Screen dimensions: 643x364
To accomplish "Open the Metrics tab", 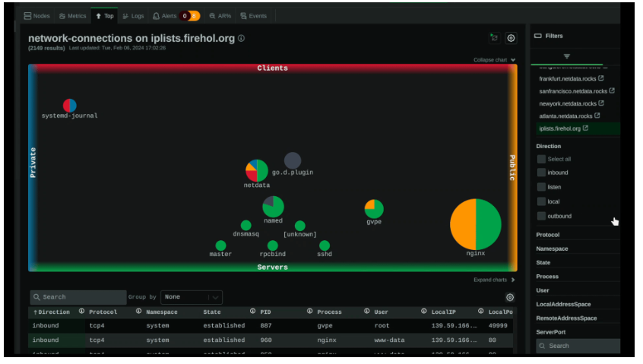I will [x=73, y=16].
